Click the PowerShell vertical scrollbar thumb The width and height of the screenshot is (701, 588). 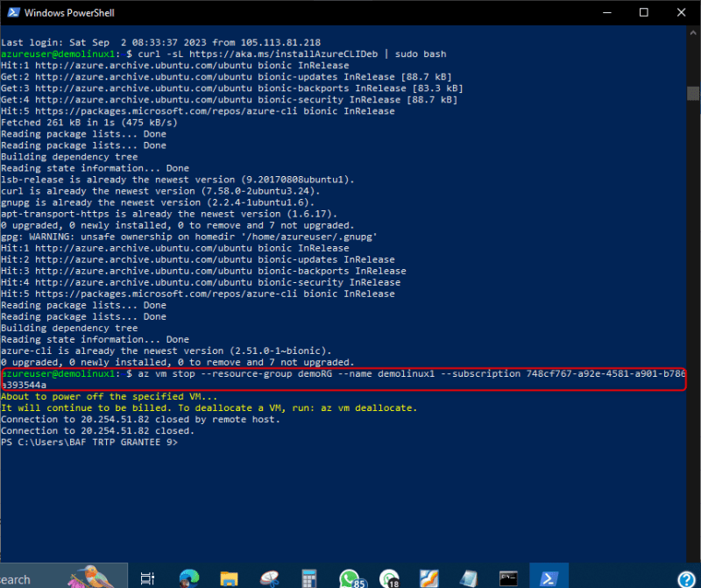pos(693,93)
